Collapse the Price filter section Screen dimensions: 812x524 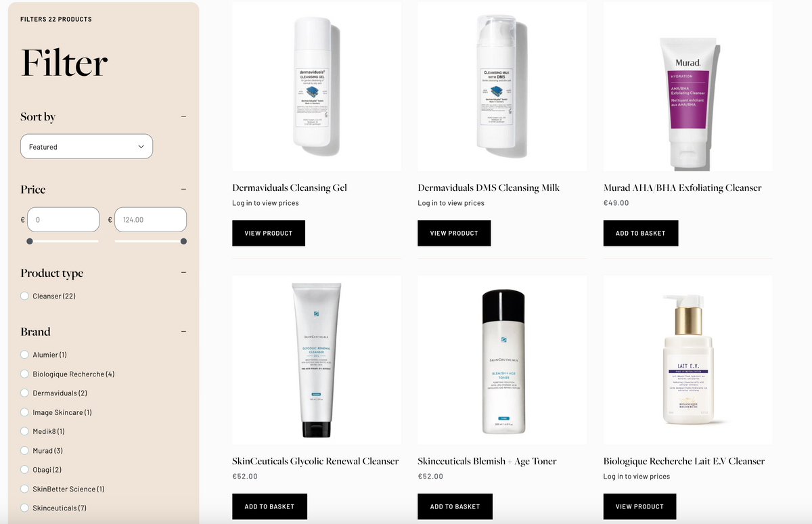click(183, 190)
